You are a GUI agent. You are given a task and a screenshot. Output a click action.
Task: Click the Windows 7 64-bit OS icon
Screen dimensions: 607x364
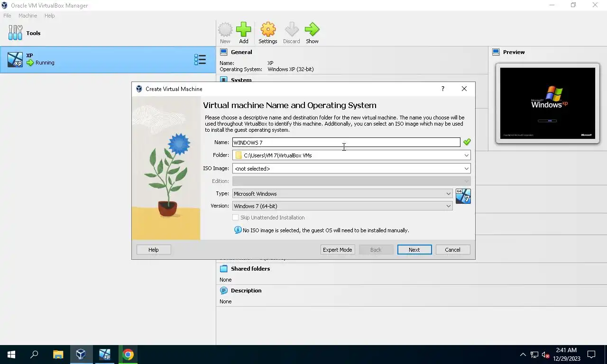tap(463, 196)
